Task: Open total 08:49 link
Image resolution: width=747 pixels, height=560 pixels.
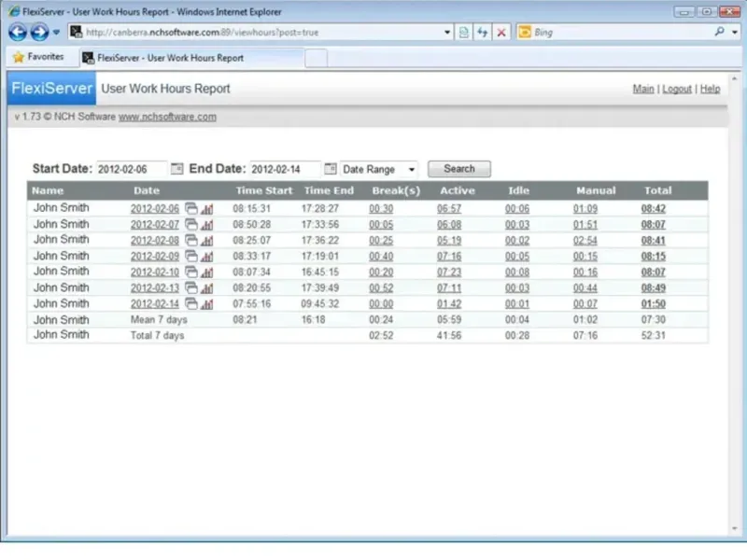Action: (x=653, y=288)
